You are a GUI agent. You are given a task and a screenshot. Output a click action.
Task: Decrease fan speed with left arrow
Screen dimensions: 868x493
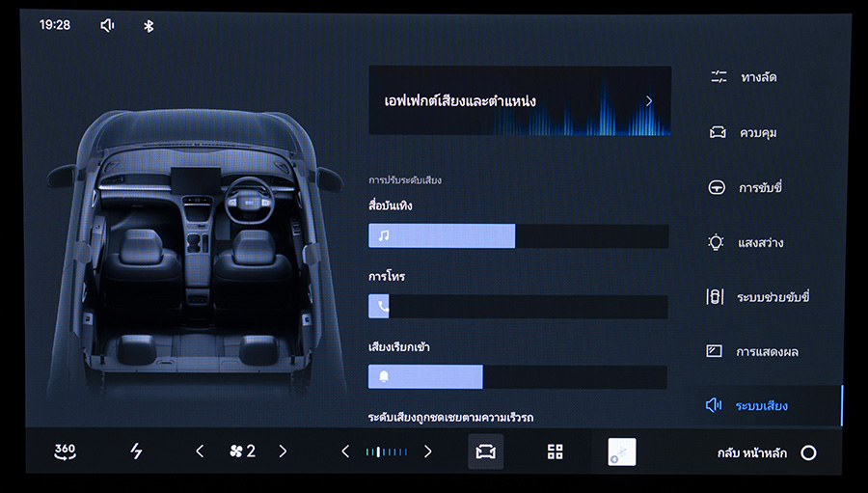coord(200,451)
